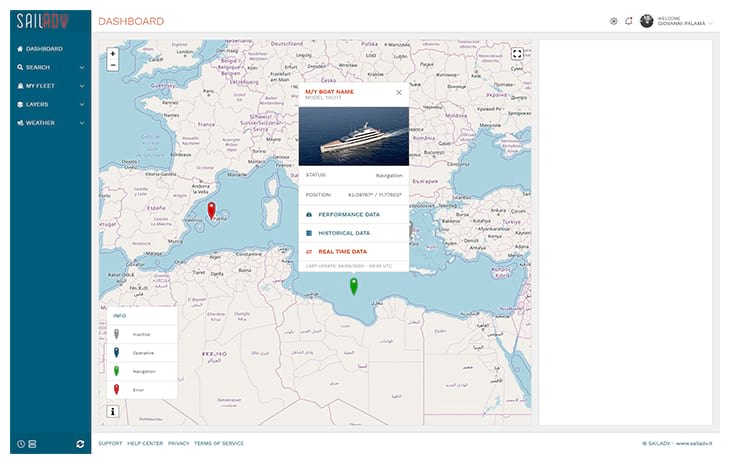730x464 pixels.
Task: Click the SAILADV logo
Action: point(43,21)
